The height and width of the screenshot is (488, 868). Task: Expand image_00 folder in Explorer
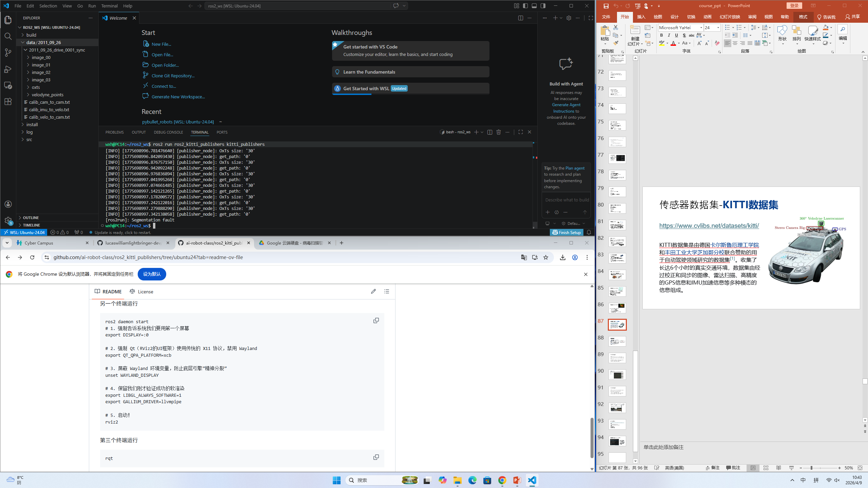tap(58, 57)
